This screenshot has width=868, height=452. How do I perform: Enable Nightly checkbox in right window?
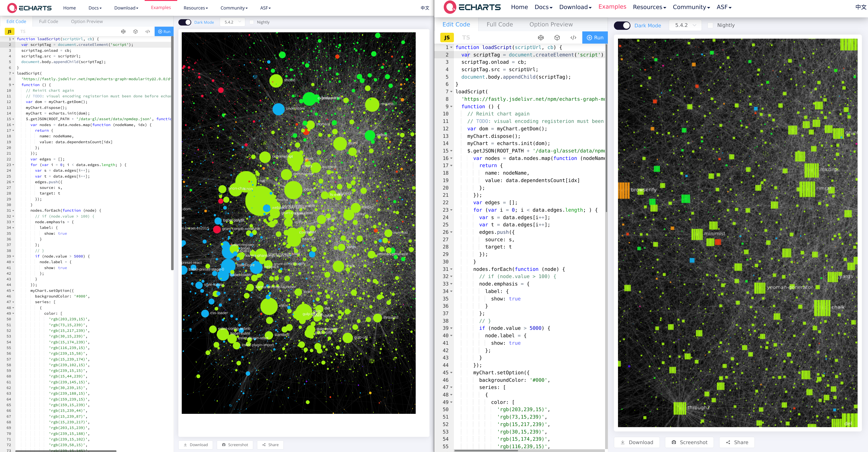(x=710, y=25)
